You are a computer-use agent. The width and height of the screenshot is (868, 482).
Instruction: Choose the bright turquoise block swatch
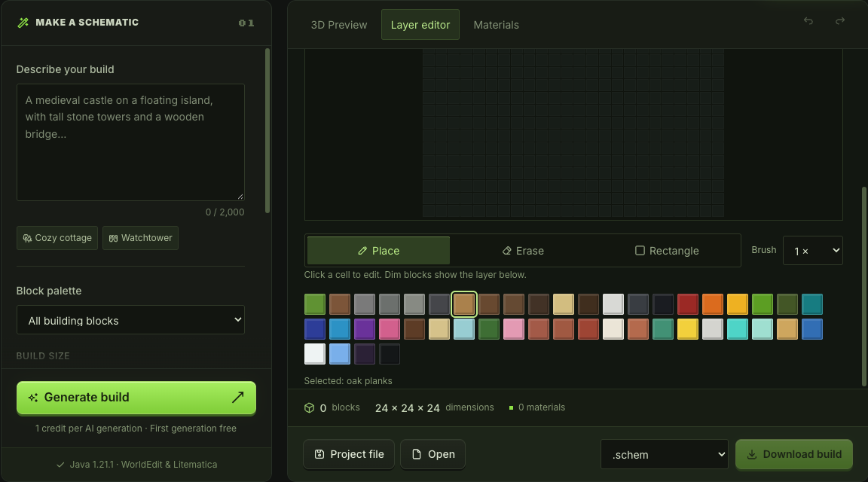coord(738,328)
